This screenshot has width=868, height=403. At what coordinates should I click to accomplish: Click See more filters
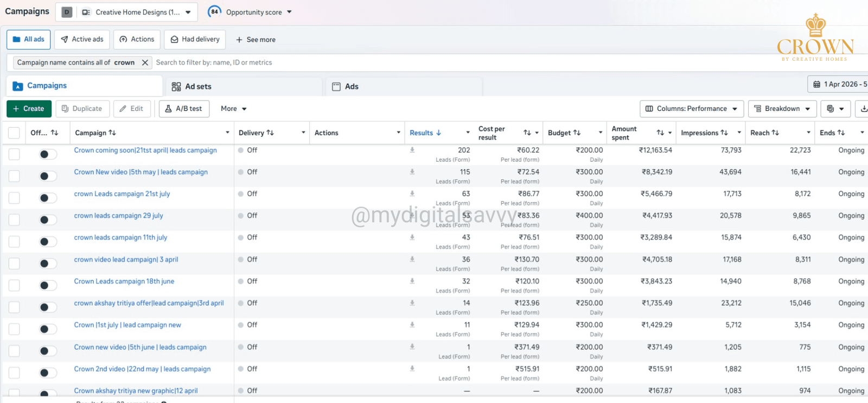pos(256,40)
